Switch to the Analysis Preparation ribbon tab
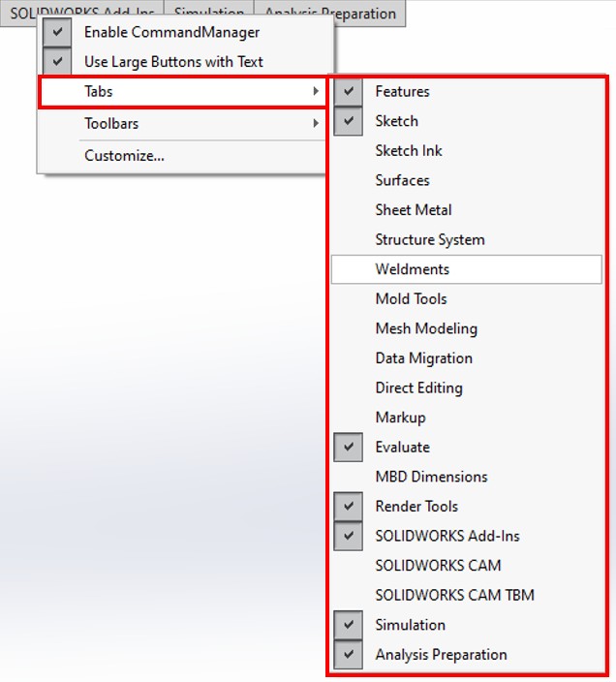 (329, 14)
